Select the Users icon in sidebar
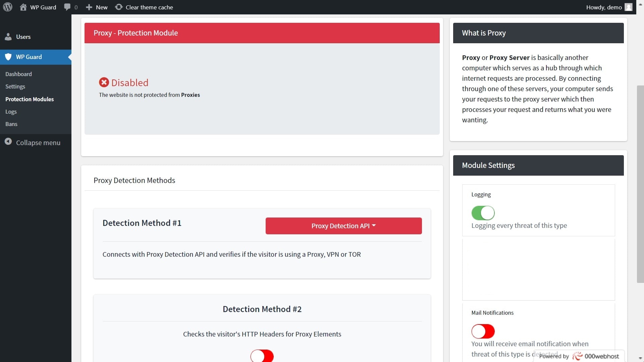Screen dimensions: 644x362 (x=8, y=37)
